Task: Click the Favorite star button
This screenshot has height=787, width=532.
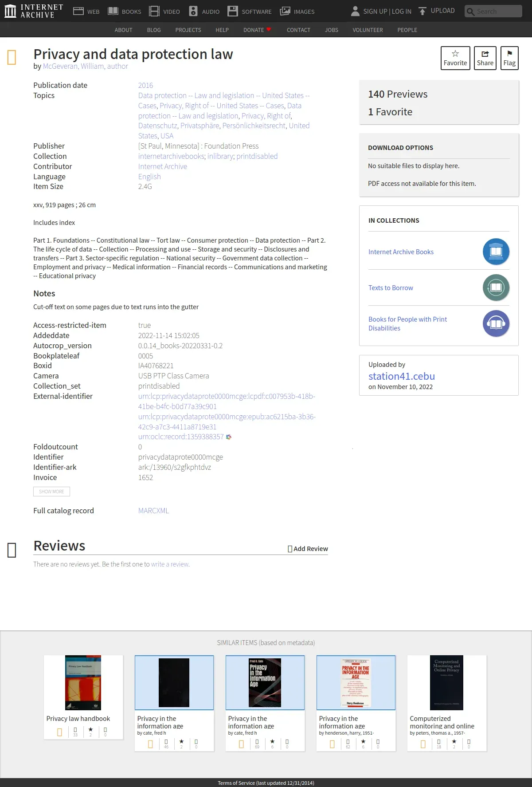Action: (x=455, y=58)
